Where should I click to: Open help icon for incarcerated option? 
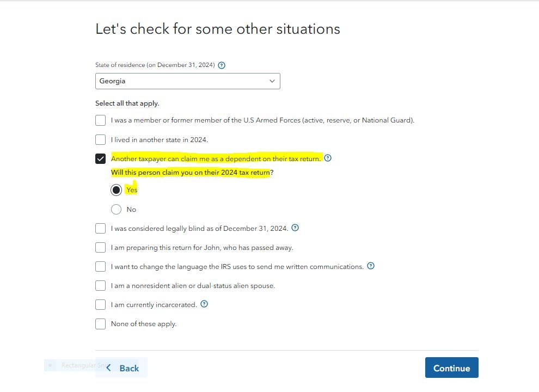(x=204, y=304)
